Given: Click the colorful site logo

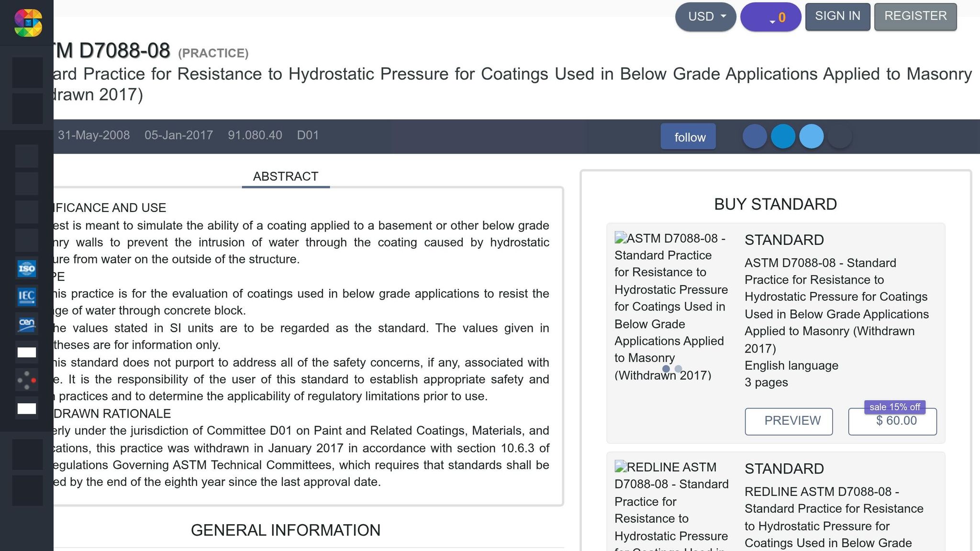Looking at the screenshot, I should tap(28, 22).
